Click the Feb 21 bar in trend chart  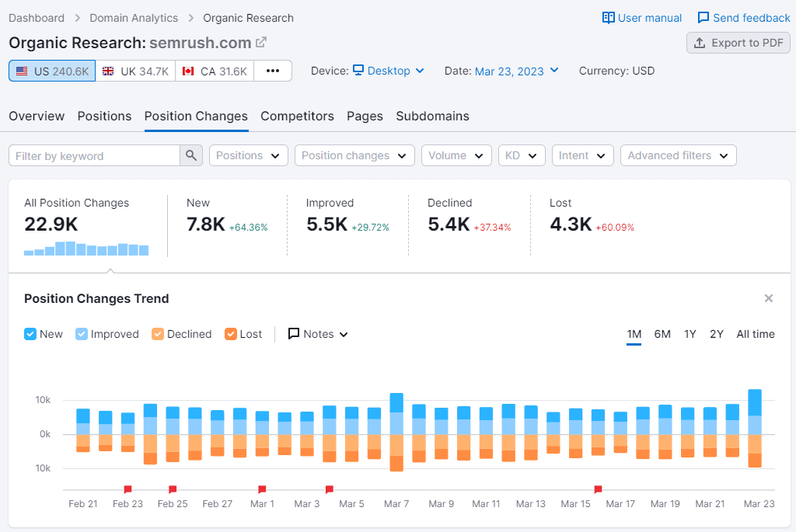[83, 430]
